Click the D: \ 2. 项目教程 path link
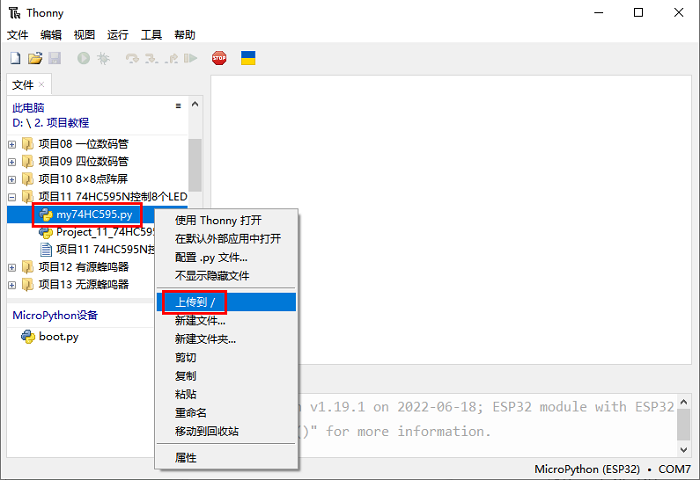 [51, 123]
